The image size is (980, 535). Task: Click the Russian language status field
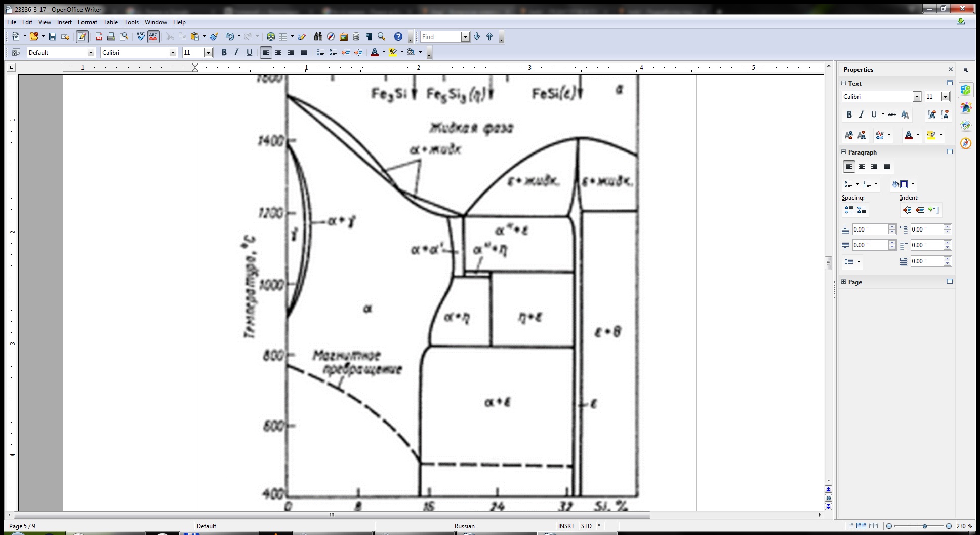(x=465, y=526)
